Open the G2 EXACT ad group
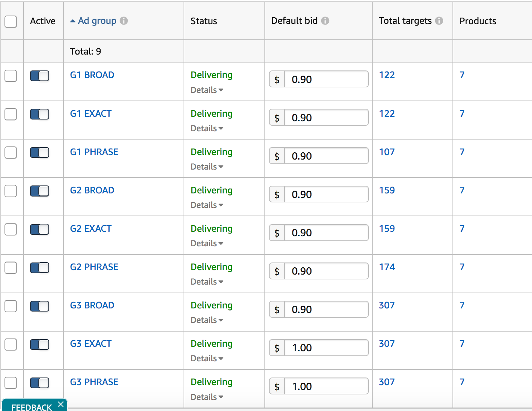The width and height of the screenshot is (532, 411). click(91, 229)
